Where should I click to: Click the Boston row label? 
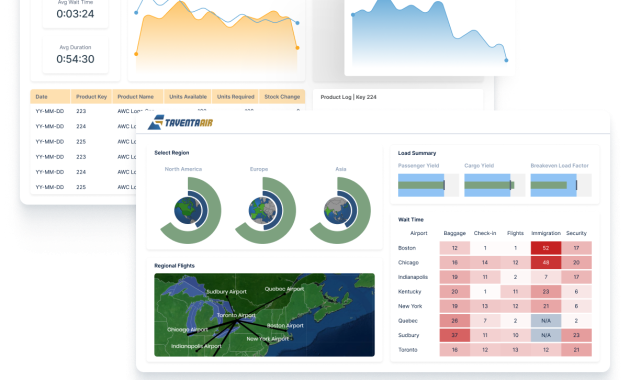point(407,248)
